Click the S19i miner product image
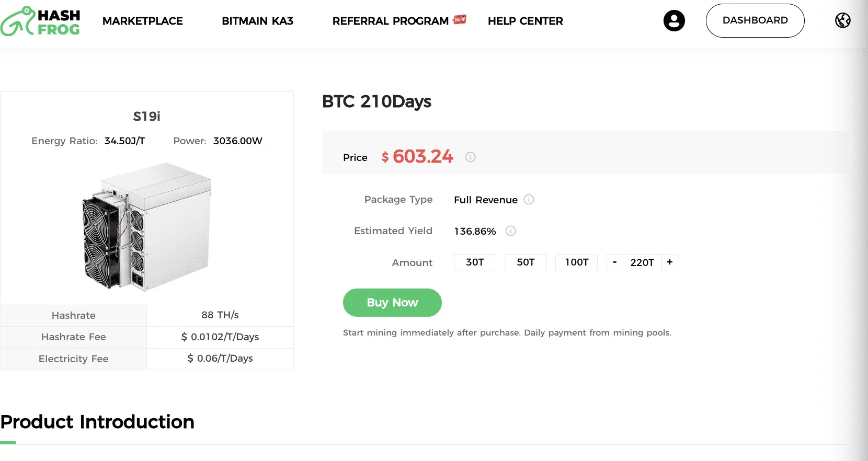 click(x=147, y=226)
